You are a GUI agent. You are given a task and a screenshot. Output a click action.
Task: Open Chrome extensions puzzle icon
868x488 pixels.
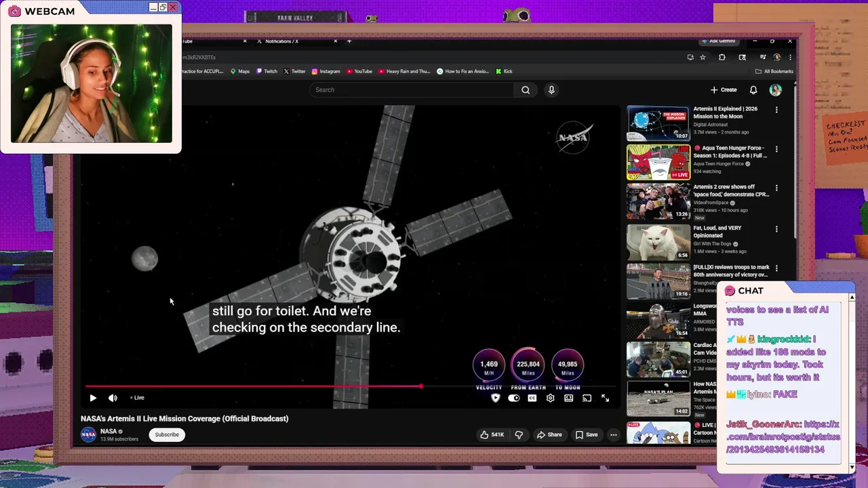722,58
